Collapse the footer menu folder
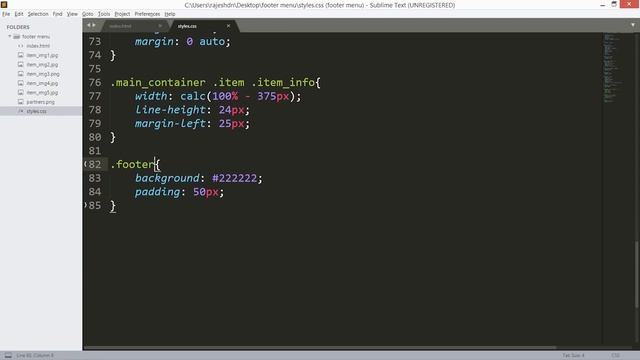Viewport: 640px width, 360px height. (10, 36)
